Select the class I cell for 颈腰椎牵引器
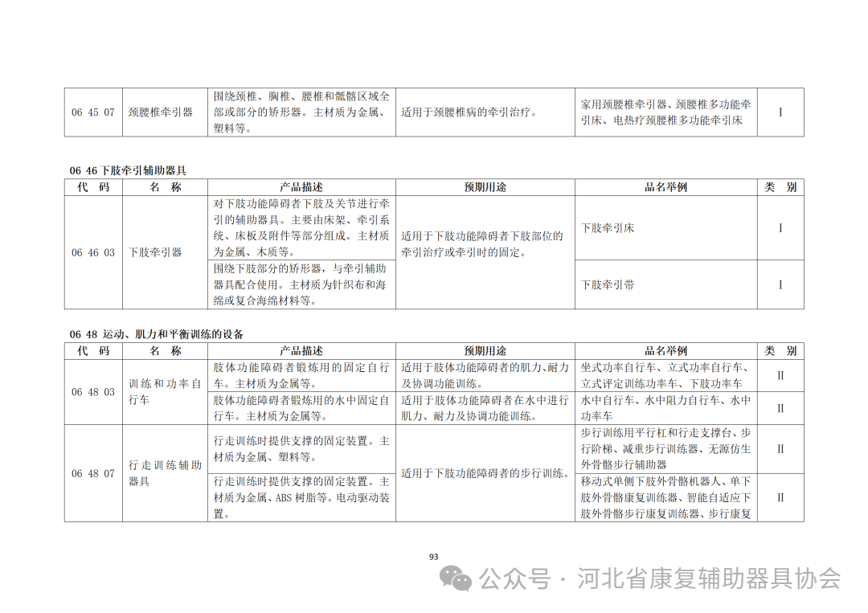The image size is (868, 613). (x=780, y=113)
